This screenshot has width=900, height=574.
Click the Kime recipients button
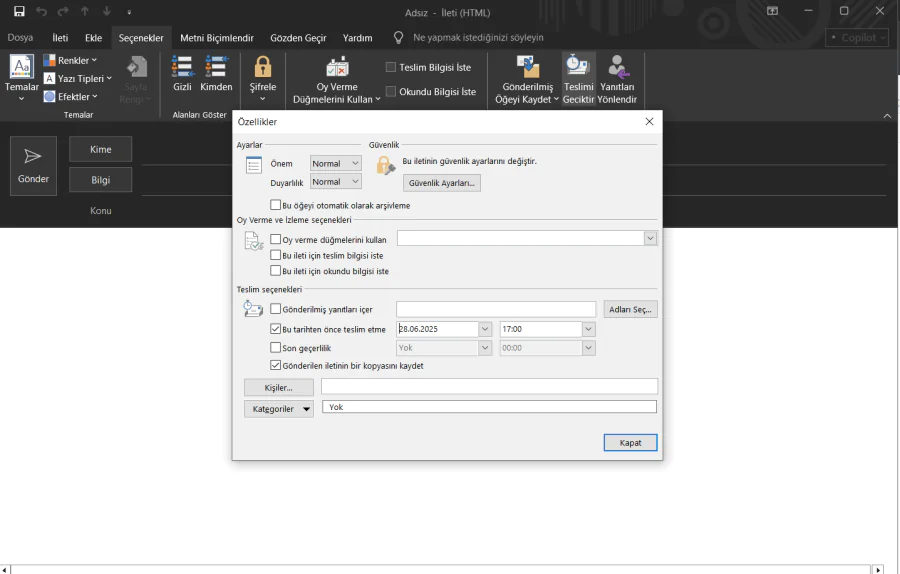click(100, 149)
